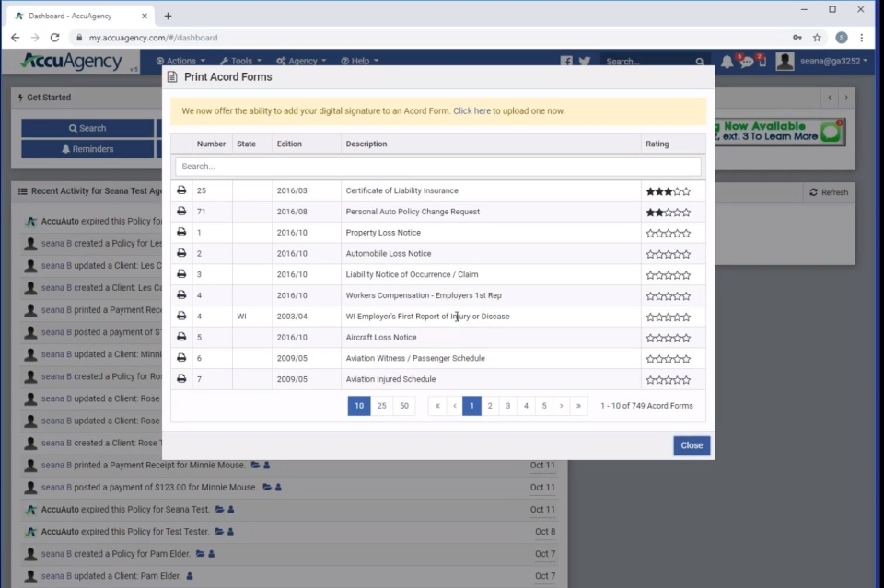
Task: Switch to page 2 of Acord Forms
Action: (490, 405)
